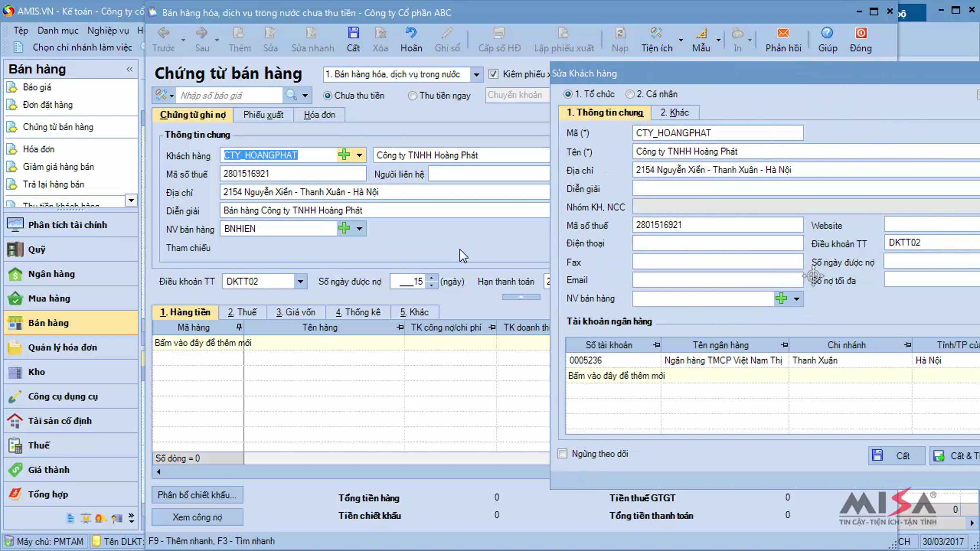The height and width of the screenshot is (551, 980).
Task: Toggle Kiêm phiếu xuất checkbox
Action: click(493, 74)
